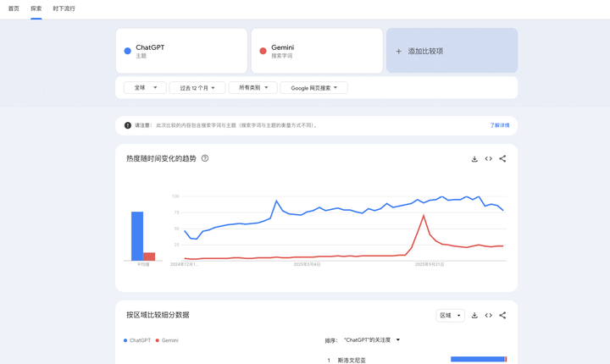Download the 热度随时间变化的趋势 chart data
Viewport: 610px width, 364px height.
[x=474, y=159]
